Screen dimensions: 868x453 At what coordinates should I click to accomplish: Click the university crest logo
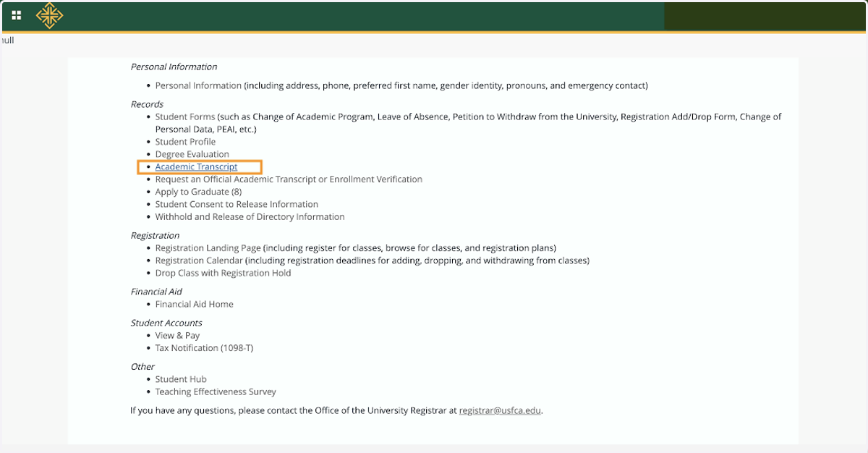point(49,15)
